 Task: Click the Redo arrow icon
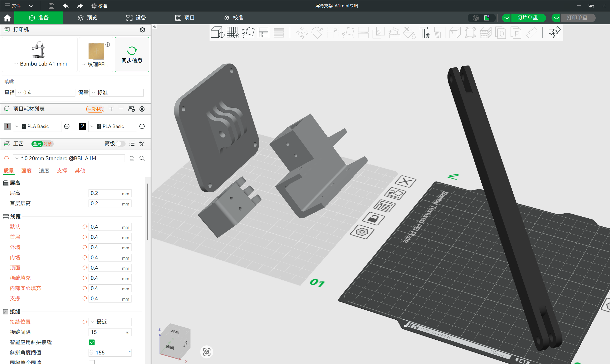pyautogui.click(x=80, y=6)
